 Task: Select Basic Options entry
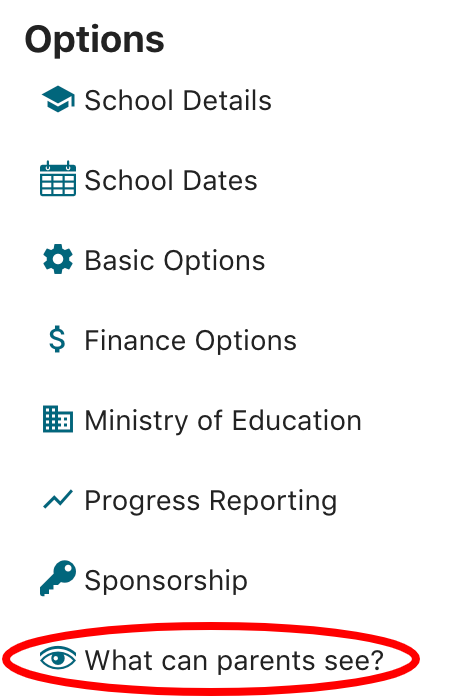click(x=154, y=260)
